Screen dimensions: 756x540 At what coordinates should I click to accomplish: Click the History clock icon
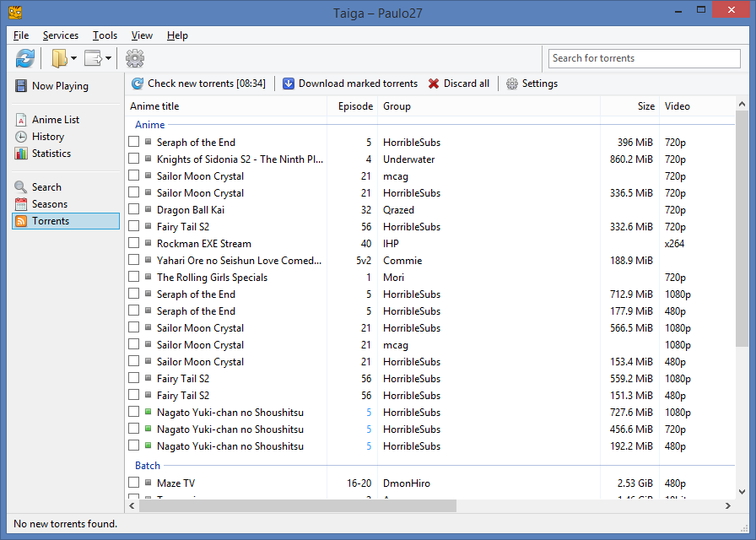[x=21, y=137]
